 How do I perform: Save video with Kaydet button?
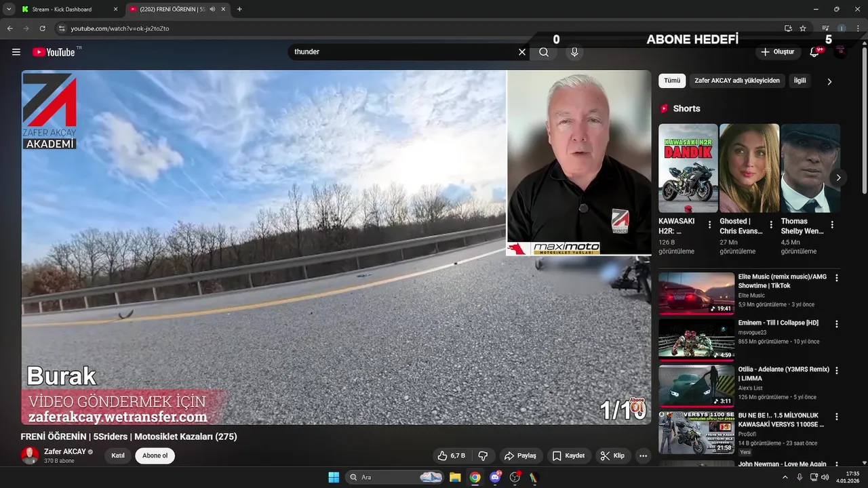(568, 455)
